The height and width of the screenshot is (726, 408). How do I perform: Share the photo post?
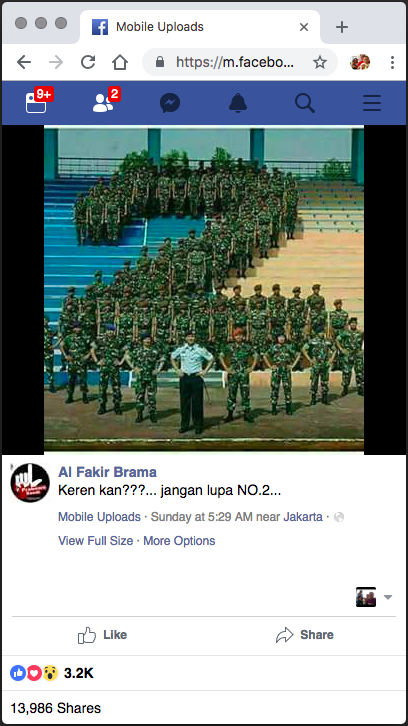pyautogui.click(x=304, y=635)
